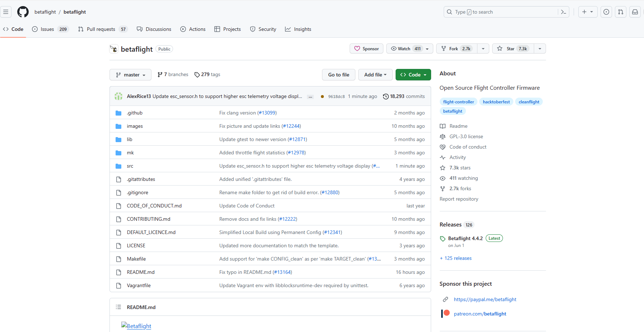Open the pull requests icon in header
The image size is (644, 332).
(621, 12)
